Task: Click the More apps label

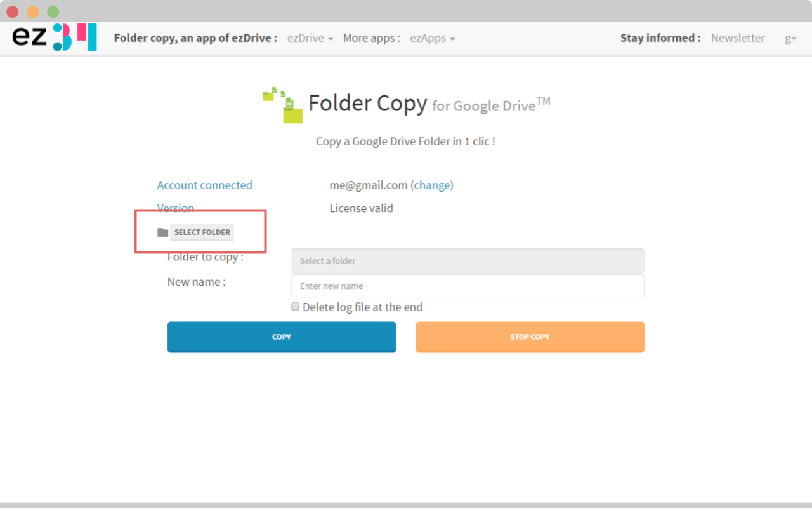Action: 372,38
